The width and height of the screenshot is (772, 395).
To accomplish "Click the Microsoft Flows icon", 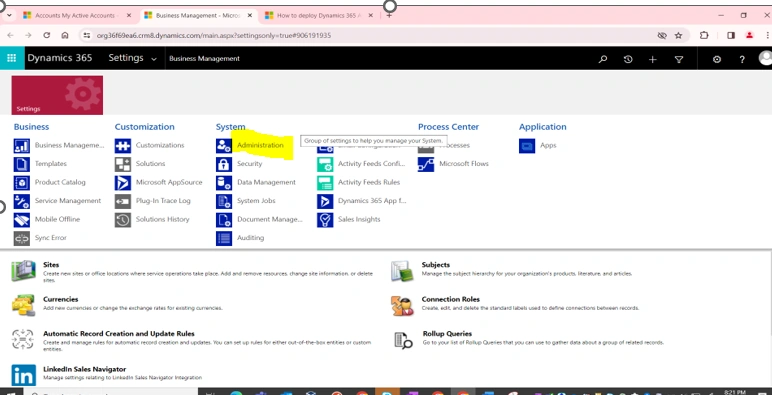I will pos(426,164).
